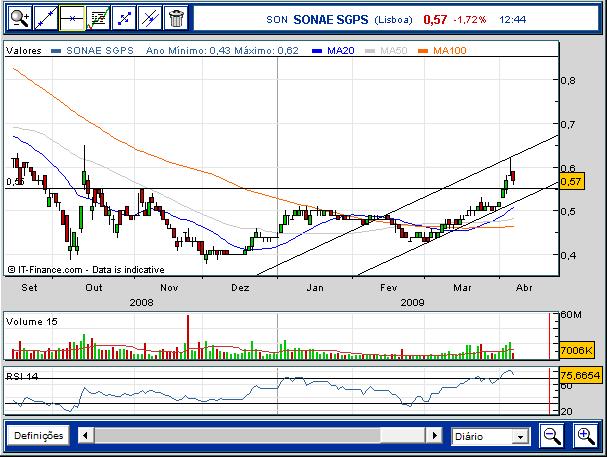Click the 12:44 time stamp
Screen dimensions: 607x457
click(513, 19)
